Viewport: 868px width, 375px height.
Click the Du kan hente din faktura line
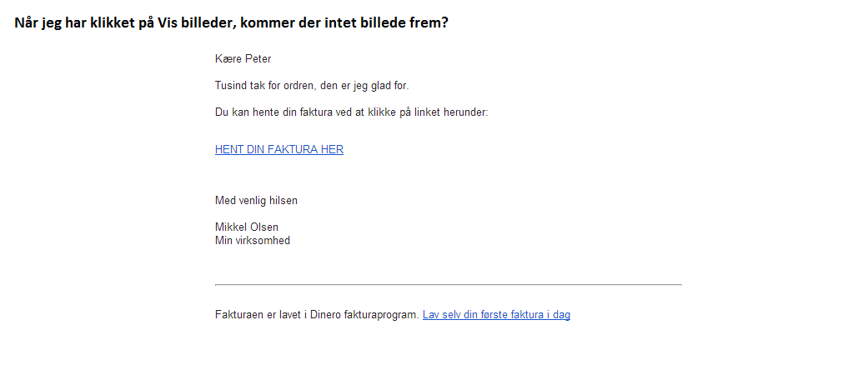pyautogui.click(x=352, y=112)
